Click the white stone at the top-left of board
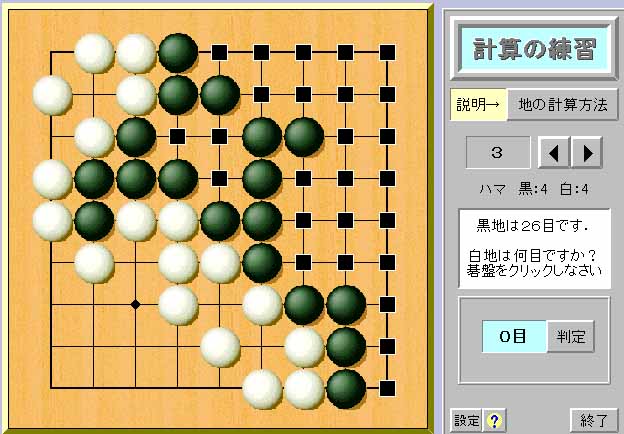This screenshot has width=624, height=434. pos(94,53)
